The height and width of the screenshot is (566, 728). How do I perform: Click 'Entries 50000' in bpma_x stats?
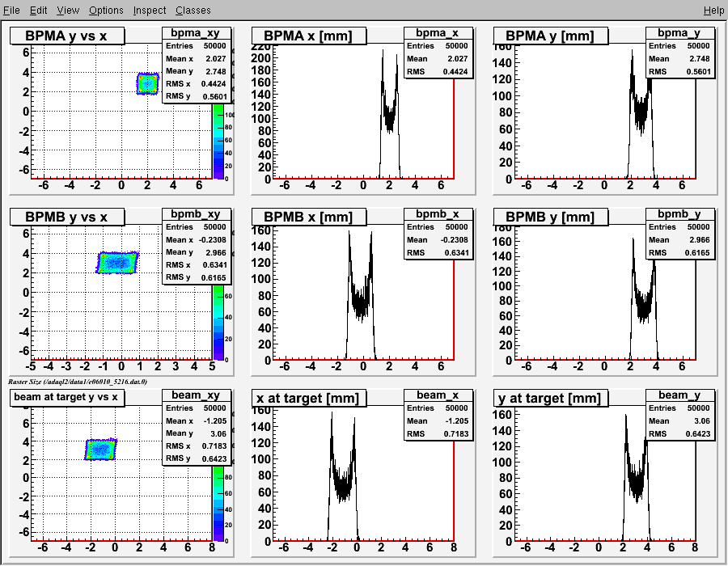[438, 45]
